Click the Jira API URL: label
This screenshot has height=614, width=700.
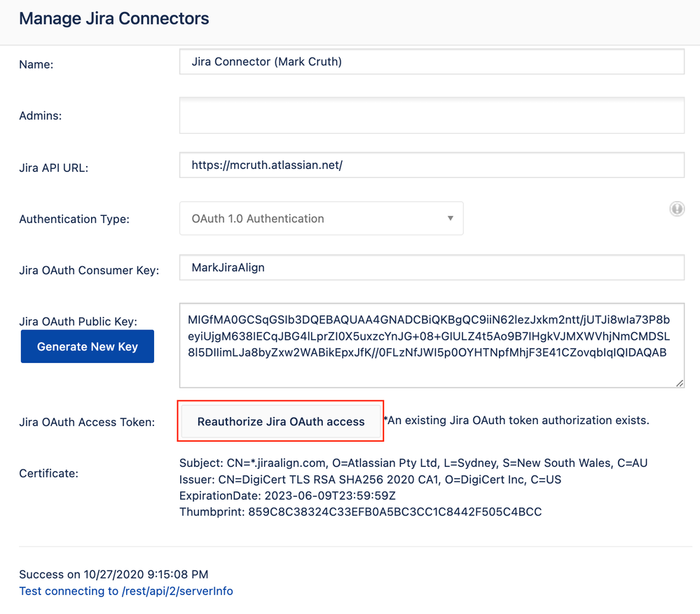pos(53,168)
